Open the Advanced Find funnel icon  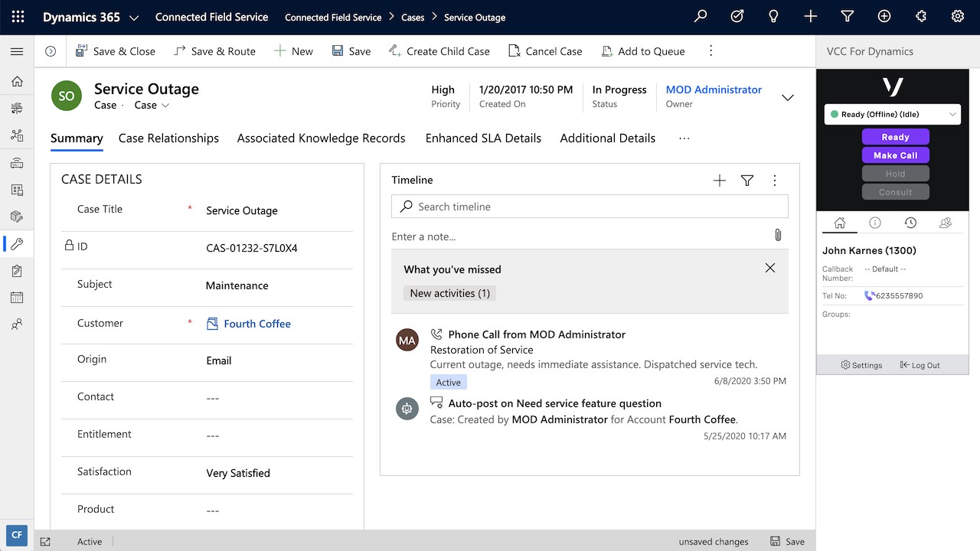[847, 17]
